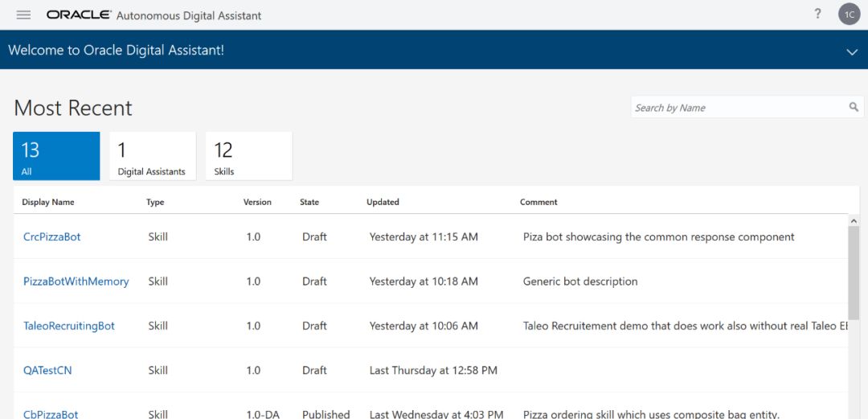Open the help question mark icon

click(817, 14)
